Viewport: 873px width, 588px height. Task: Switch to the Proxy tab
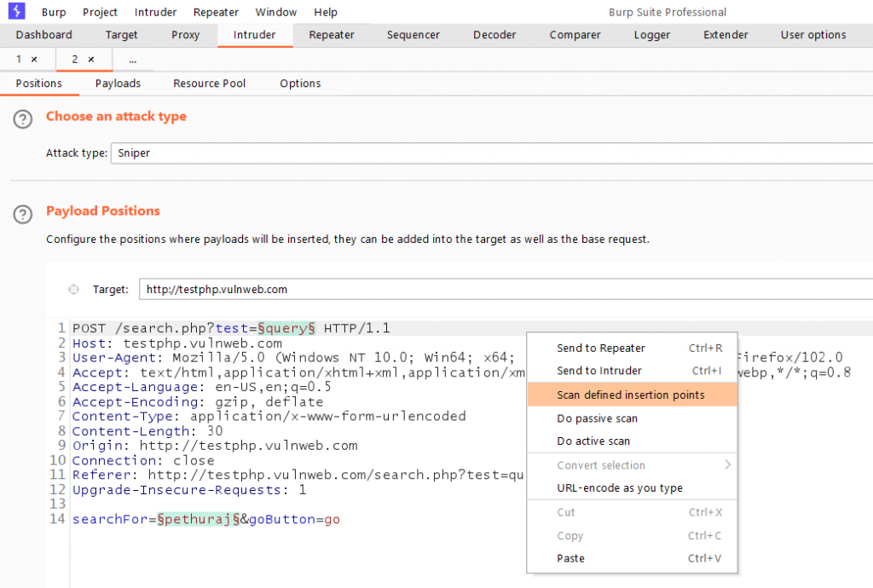click(185, 35)
